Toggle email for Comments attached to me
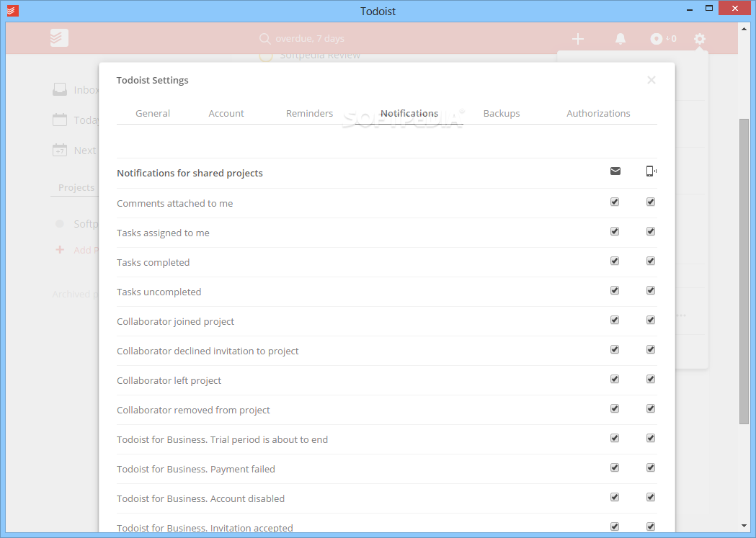 coord(615,202)
